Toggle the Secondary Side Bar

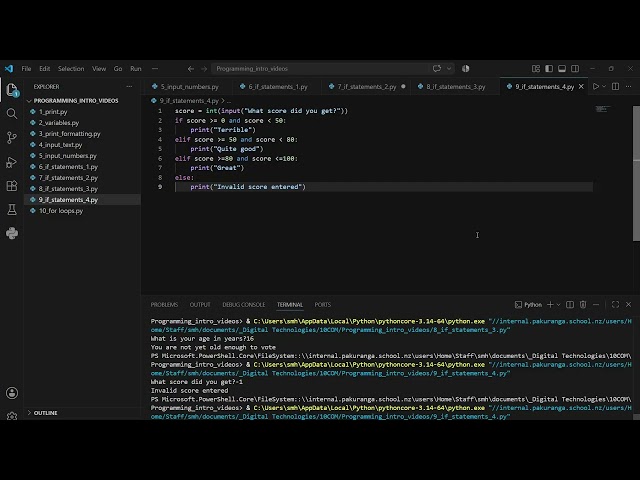pyautogui.click(x=575, y=69)
